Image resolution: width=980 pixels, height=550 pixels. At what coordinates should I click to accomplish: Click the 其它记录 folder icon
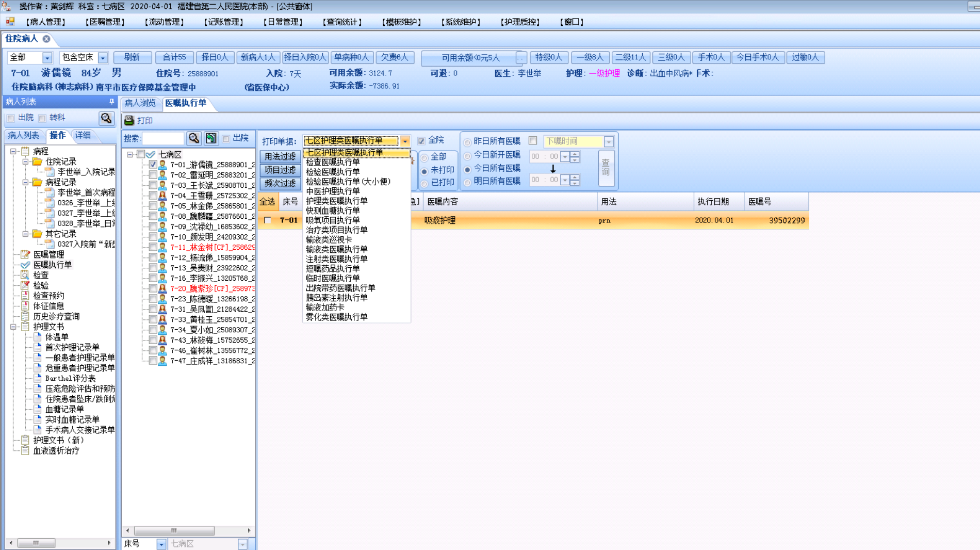coord(37,234)
